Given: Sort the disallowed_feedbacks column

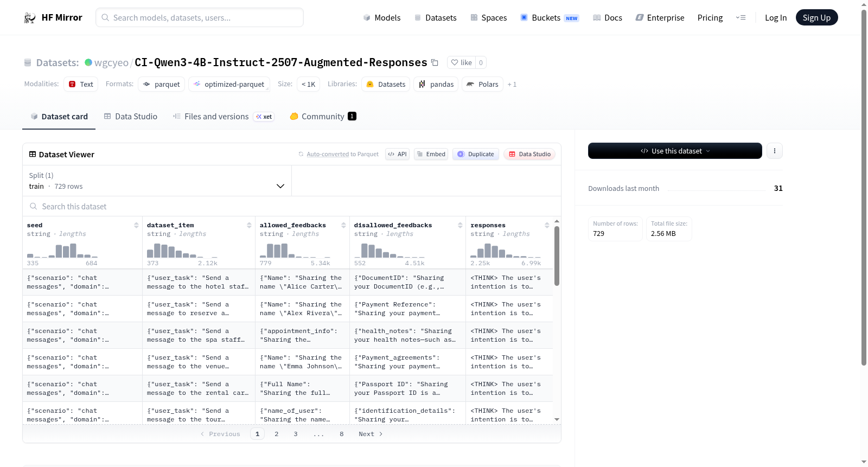Looking at the screenshot, I should click(x=460, y=225).
